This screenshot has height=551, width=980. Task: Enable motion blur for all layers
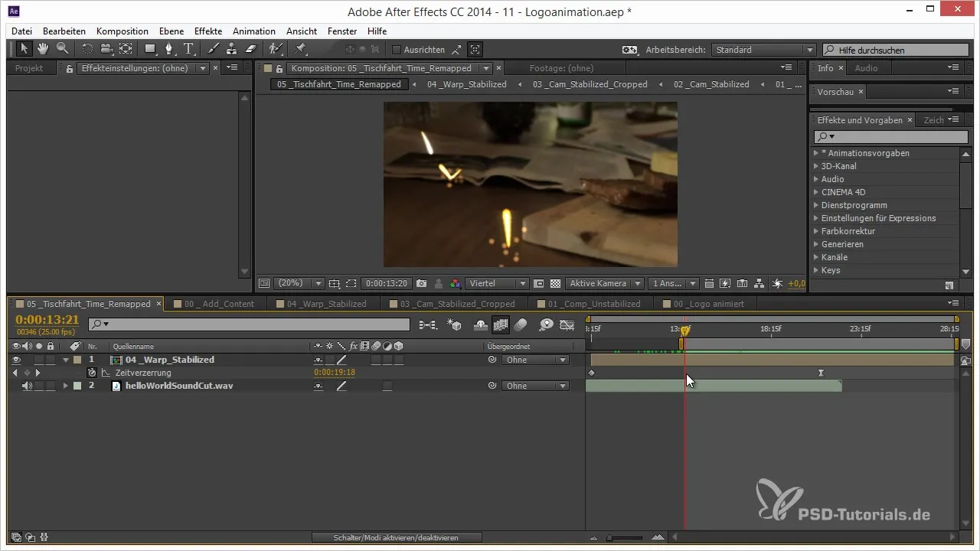(521, 324)
